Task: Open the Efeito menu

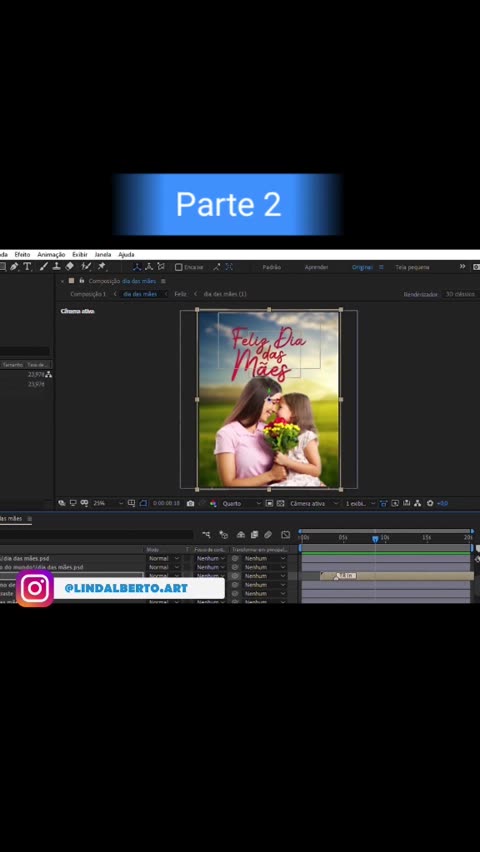Action: [x=22, y=254]
